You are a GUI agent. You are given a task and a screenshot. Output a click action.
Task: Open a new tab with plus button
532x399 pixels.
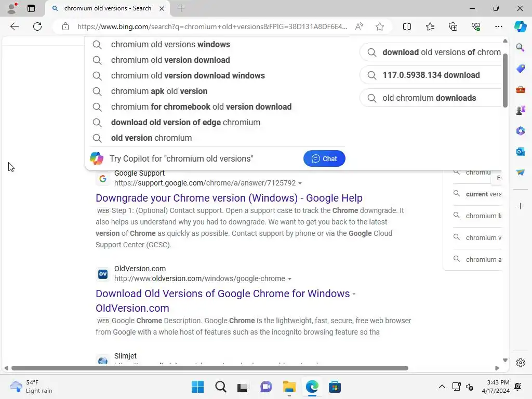(x=181, y=8)
